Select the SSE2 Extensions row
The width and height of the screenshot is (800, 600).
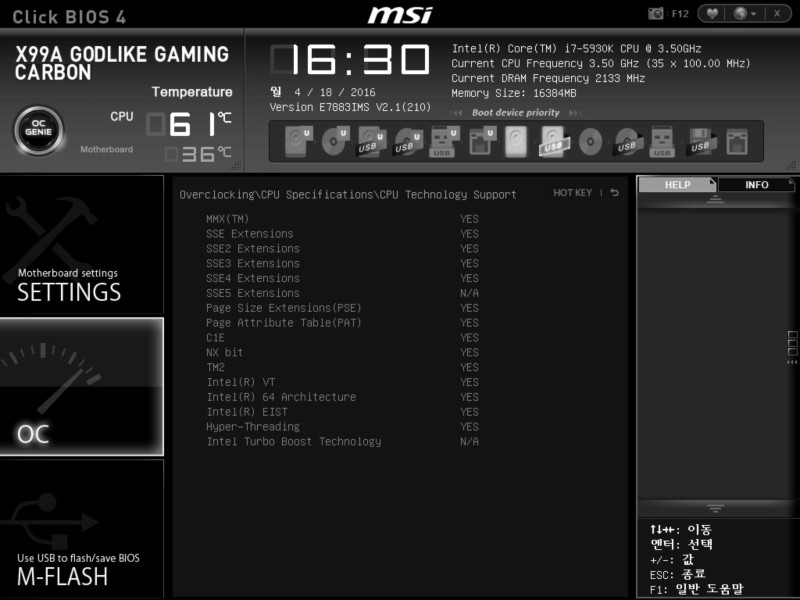tap(342, 248)
